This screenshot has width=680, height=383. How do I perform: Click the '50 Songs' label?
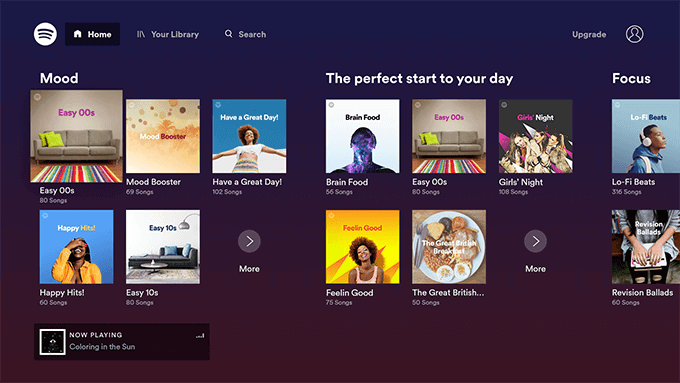[x=426, y=303]
